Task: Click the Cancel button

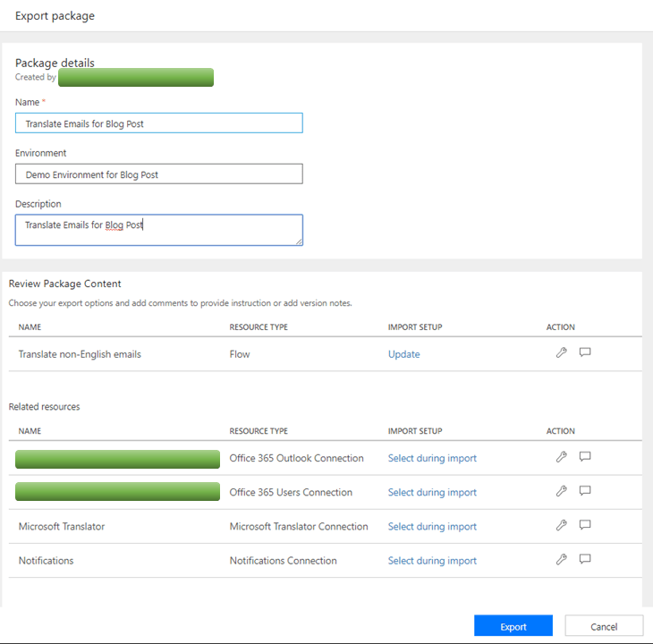Action: tap(604, 626)
